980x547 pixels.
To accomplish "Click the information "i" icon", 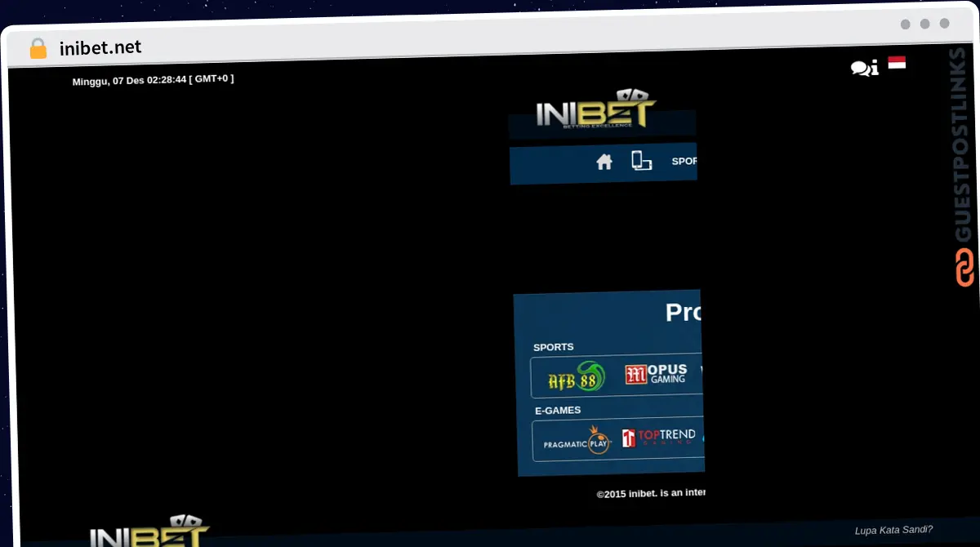I will click(875, 69).
